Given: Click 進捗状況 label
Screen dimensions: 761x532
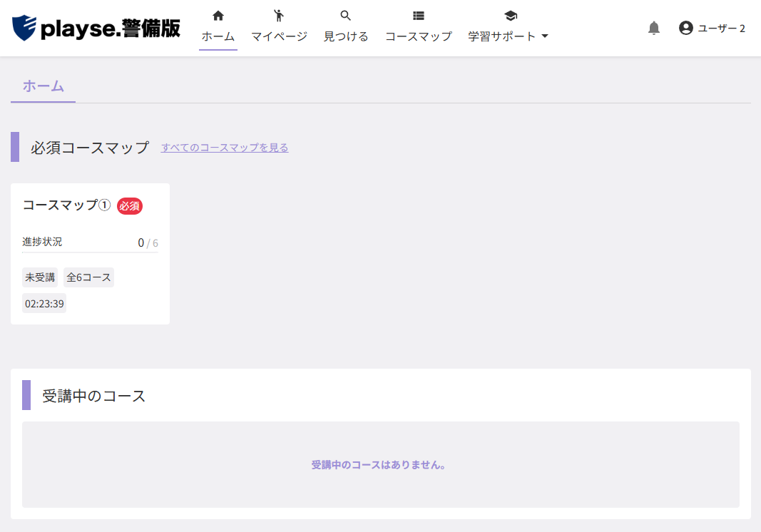Looking at the screenshot, I should click(x=42, y=242).
